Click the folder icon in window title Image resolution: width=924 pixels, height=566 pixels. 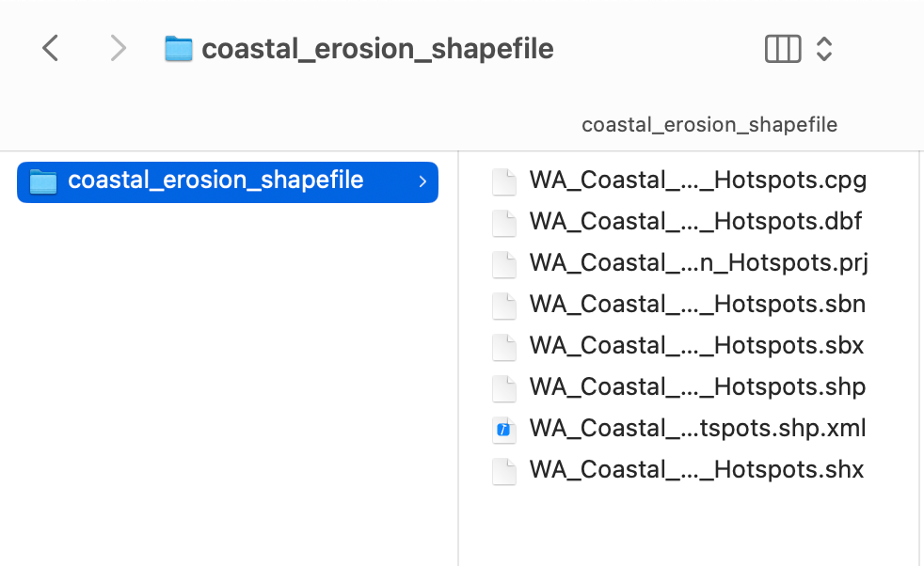[178, 49]
